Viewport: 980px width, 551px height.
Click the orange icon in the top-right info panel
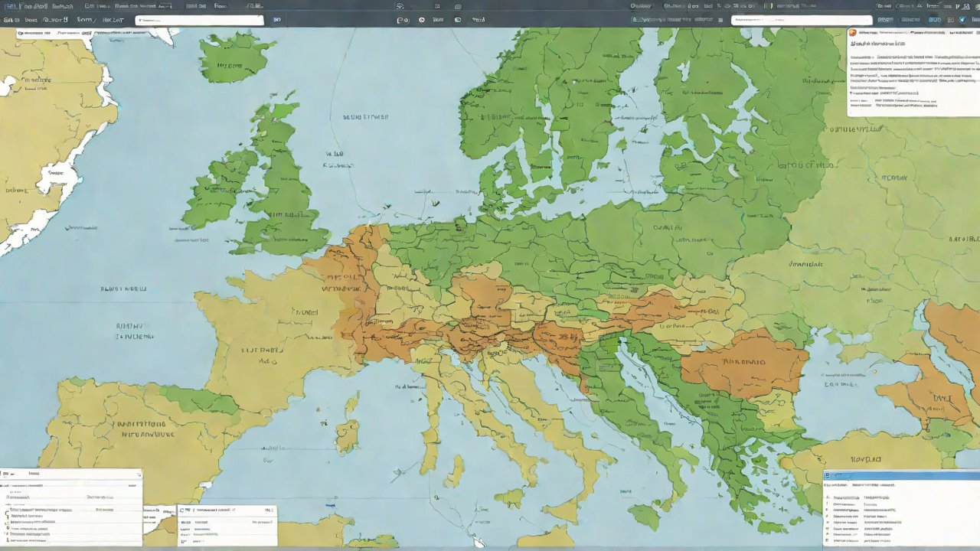click(x=853, y=33)
